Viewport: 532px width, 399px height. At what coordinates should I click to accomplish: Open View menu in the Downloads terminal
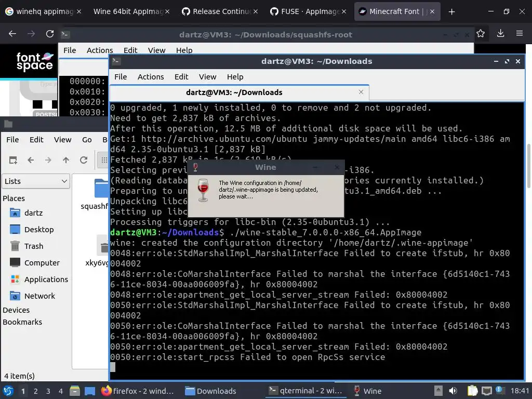tap(208, 77)
